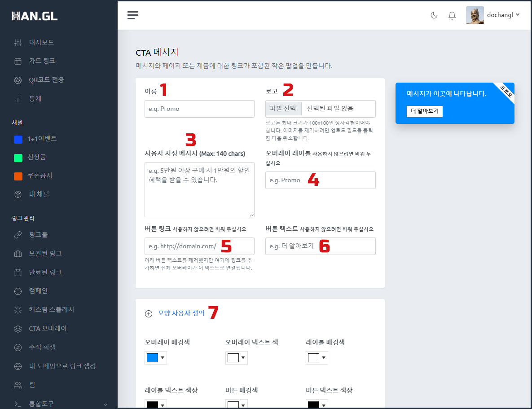Expand the 통합도구 submenu chevron

tap(106, 405)
